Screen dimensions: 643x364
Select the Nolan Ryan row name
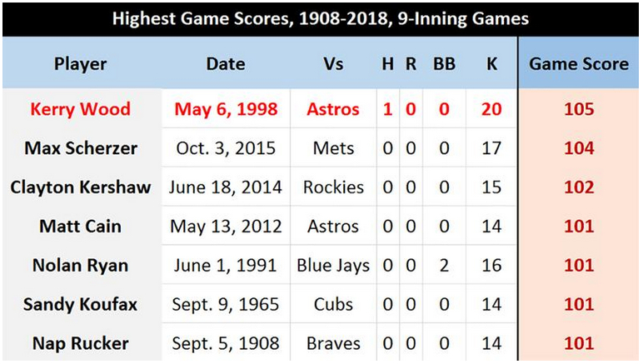(x=81, y=266)
